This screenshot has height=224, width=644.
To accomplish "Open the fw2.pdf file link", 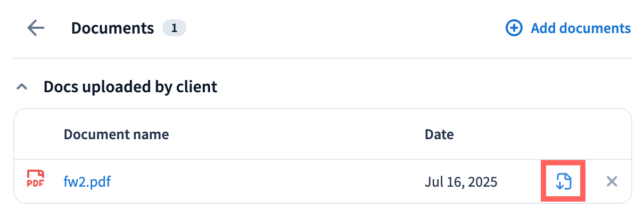I will (x=87, y=182).
